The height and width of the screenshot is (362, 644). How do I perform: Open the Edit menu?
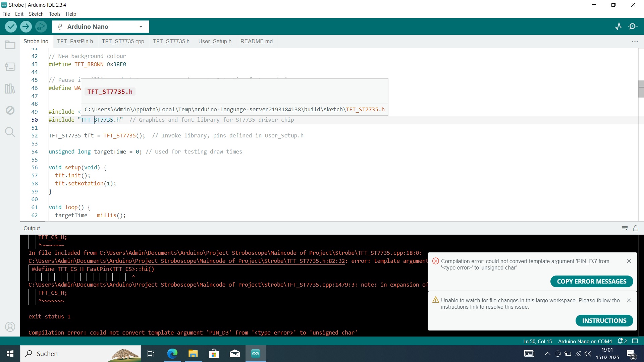19,14
